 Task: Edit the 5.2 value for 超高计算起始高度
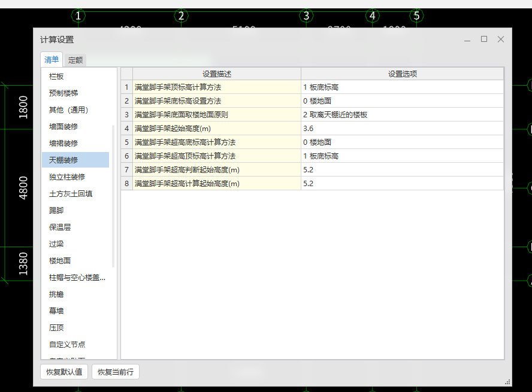tap(402, 184)
